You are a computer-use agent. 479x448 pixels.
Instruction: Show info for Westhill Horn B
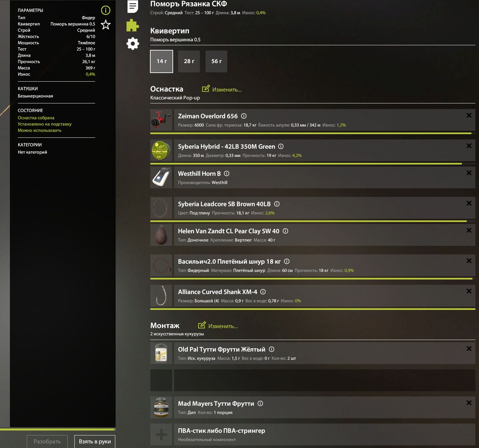(227, 173)
